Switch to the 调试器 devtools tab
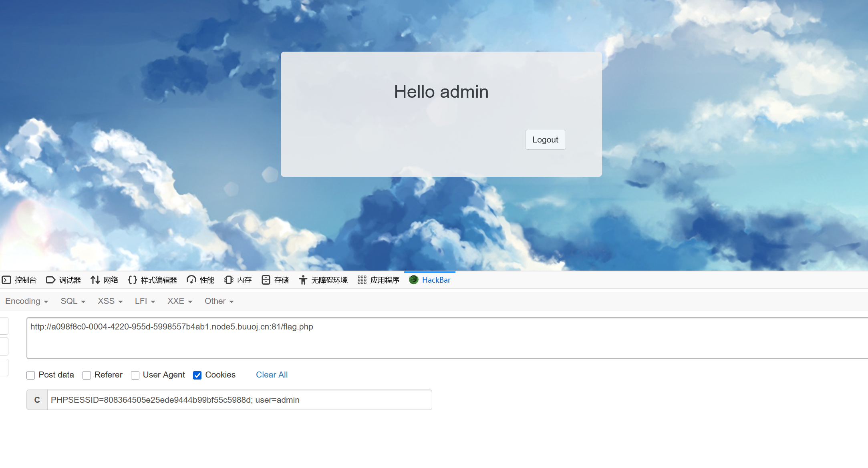This screenshot has width=868, height=468. pyautogui.click(x=64, y=280)
